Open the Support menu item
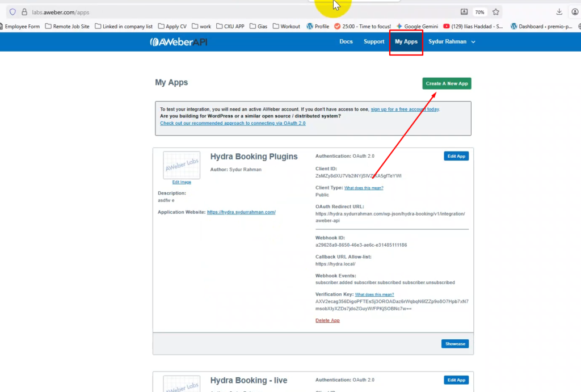The height and width of the screenshot is (392, 581). pos(374,42)
